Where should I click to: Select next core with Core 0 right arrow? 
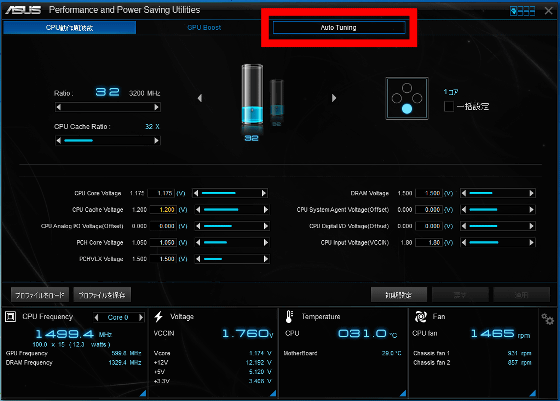[141, 317]
